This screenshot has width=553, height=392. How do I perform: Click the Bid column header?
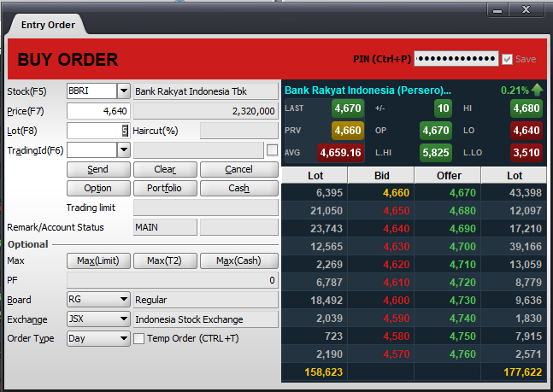click(381, 176)
